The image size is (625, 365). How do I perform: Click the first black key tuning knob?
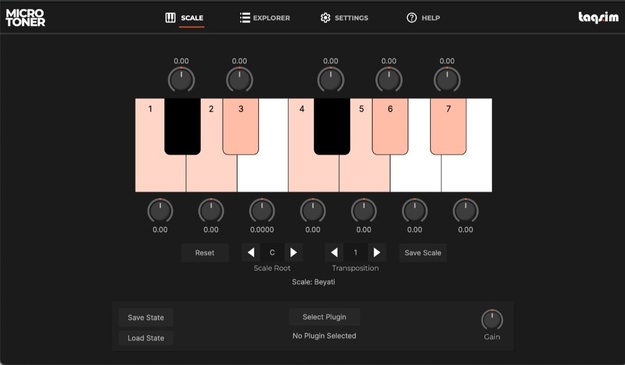point(181,79)
